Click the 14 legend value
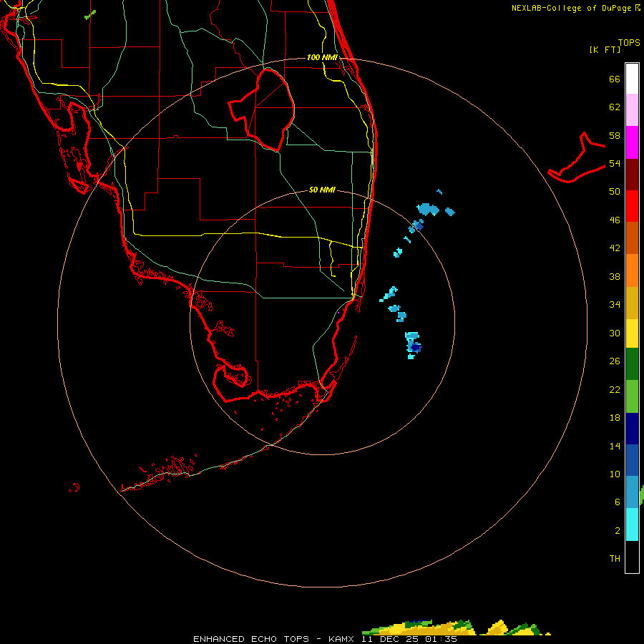Viewport: 644px width, 644px height. pos(615,446)
